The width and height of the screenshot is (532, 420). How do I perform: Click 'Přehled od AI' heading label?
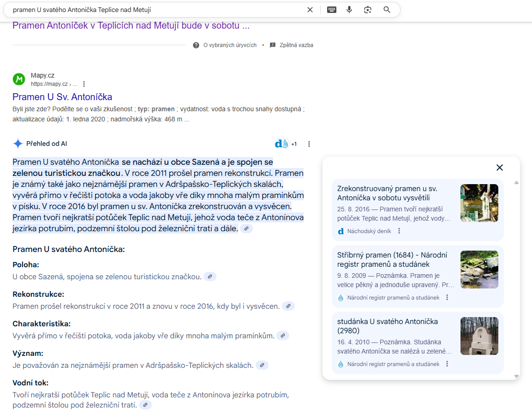point(47,144)
